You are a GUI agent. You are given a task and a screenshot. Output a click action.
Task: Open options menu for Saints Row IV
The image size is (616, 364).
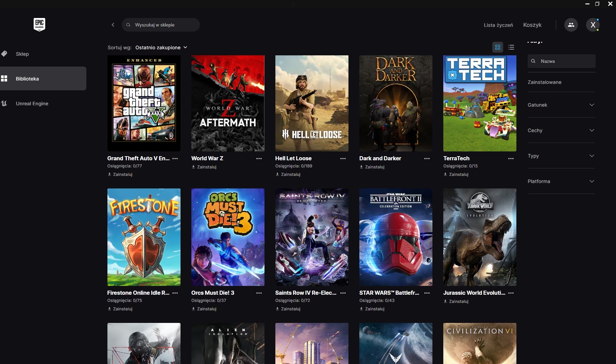(x=343, y=293)
